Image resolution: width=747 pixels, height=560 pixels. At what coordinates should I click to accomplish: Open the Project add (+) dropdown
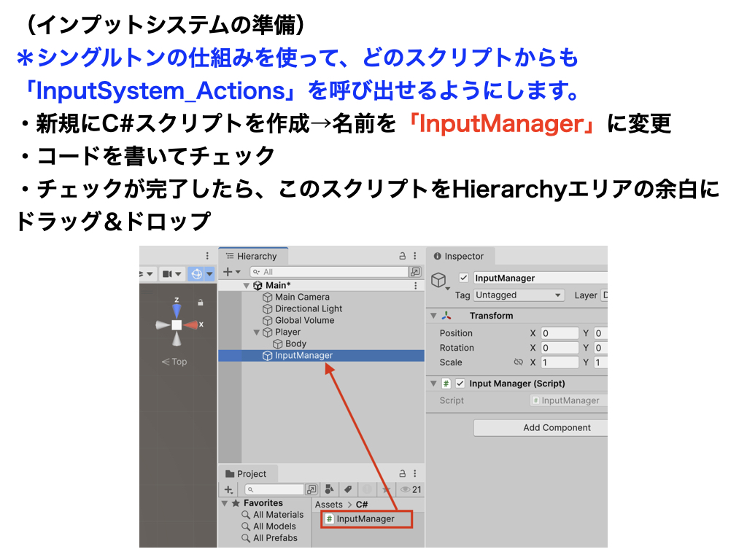(x=228, y=489)
